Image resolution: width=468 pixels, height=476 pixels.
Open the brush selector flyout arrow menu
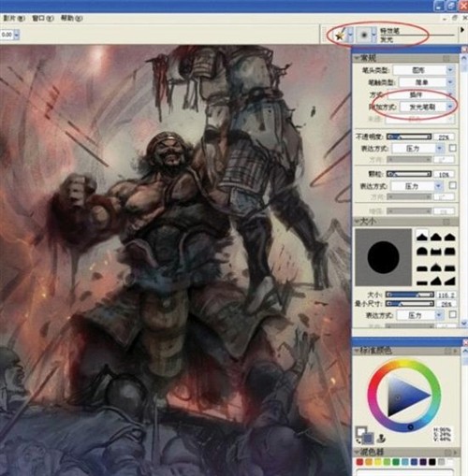462,30
